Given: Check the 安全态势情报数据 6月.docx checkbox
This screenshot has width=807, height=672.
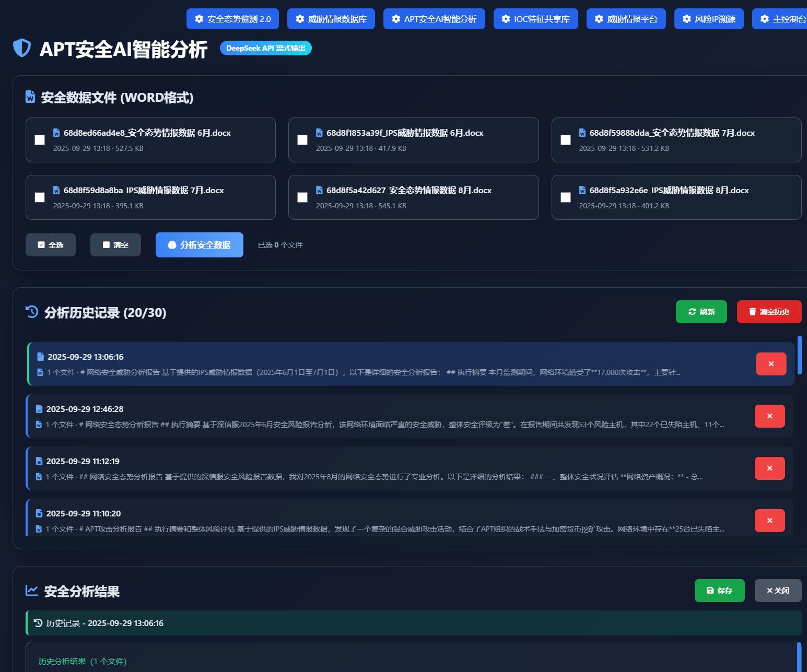Looking at the screenshot, I should (40, 140).
